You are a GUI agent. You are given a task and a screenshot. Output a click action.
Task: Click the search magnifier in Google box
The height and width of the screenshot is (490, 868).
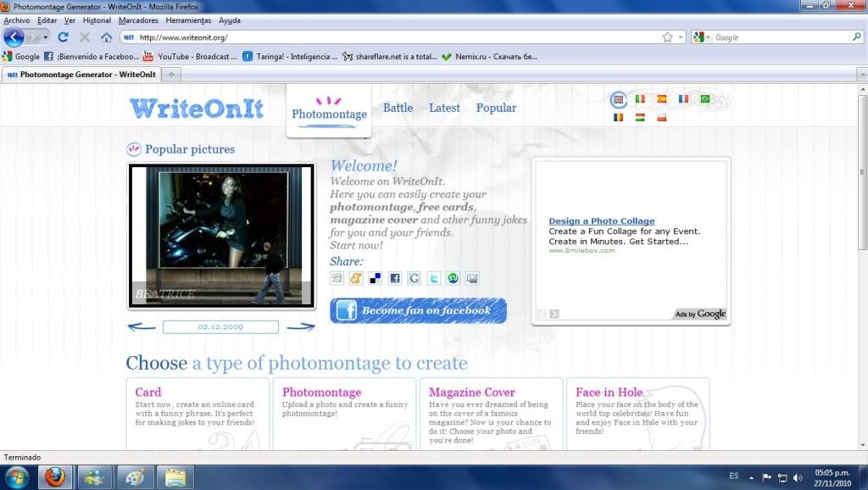coord(857,37)
